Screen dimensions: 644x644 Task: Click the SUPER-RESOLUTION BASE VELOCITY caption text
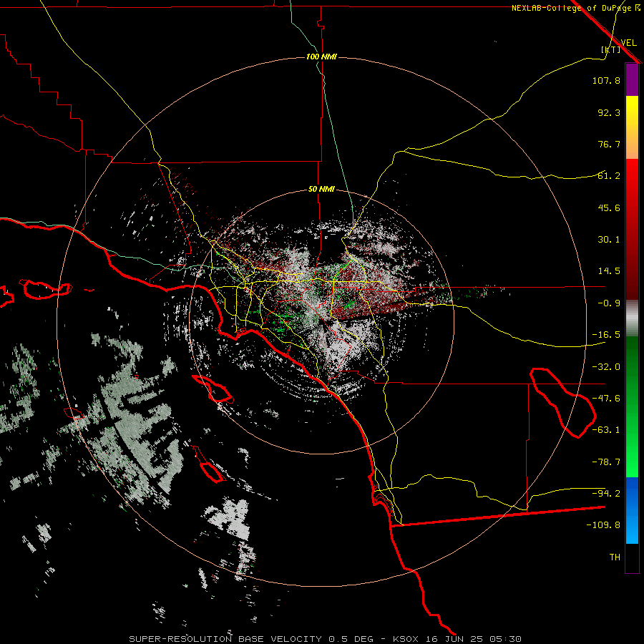pos(225,639)
